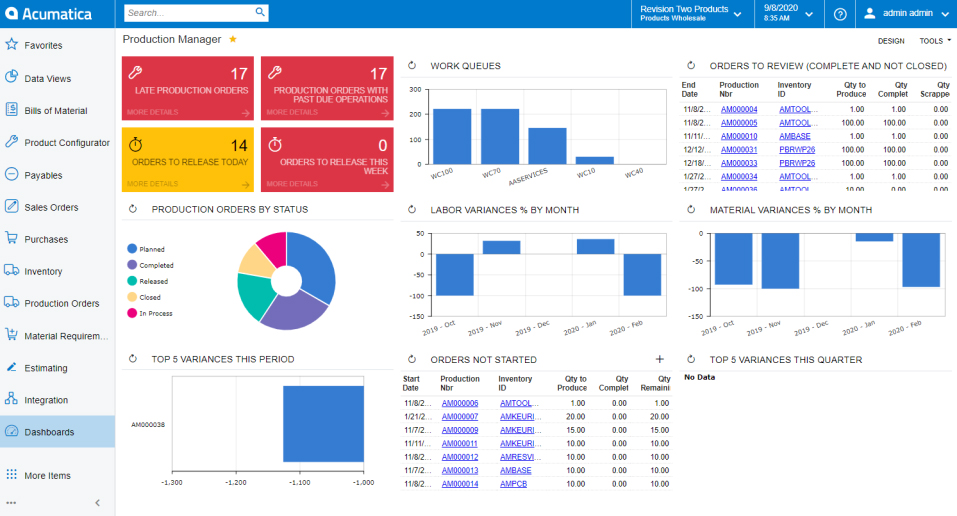The width and height of the screenshot is (957, 516).
Task: Open inventory item AMPCB link
Action: (x=513, y=484)
